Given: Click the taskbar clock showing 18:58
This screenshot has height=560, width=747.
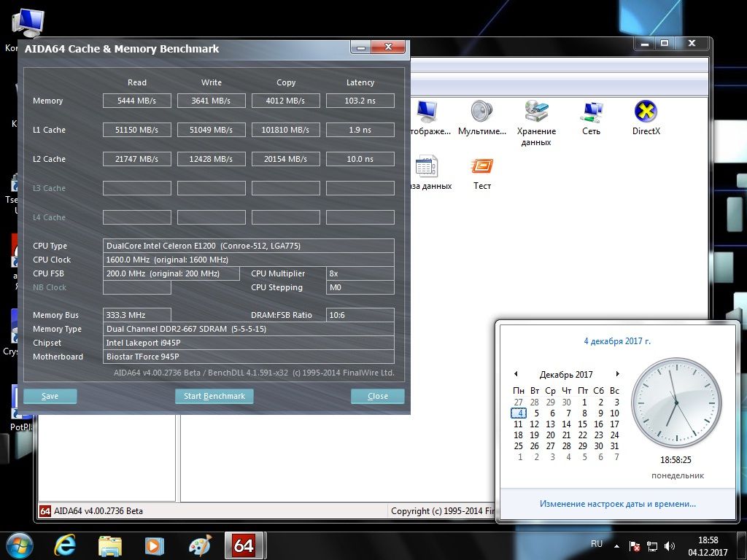Looking at the screenshot, I should pos(708,546).
